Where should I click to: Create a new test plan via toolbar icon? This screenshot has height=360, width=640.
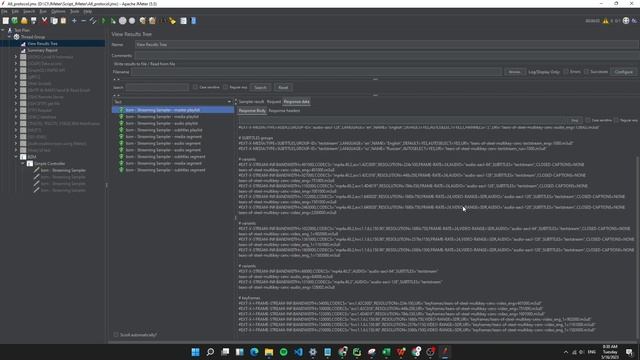[x=5, y=20]
